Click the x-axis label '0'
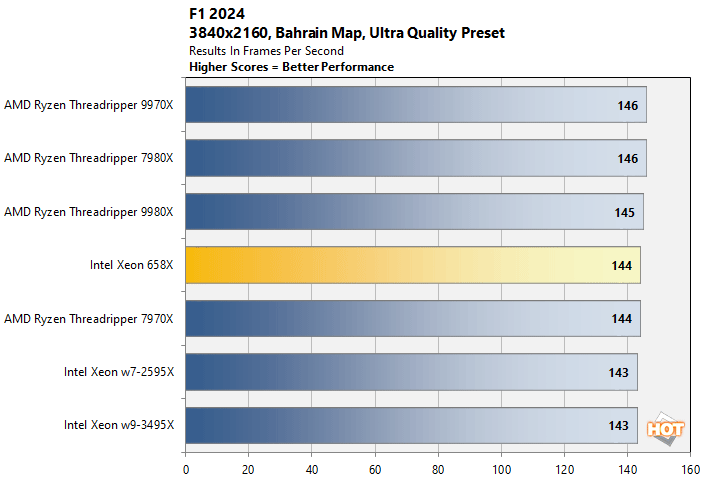708x480 pixels. (x=186, y=470)
